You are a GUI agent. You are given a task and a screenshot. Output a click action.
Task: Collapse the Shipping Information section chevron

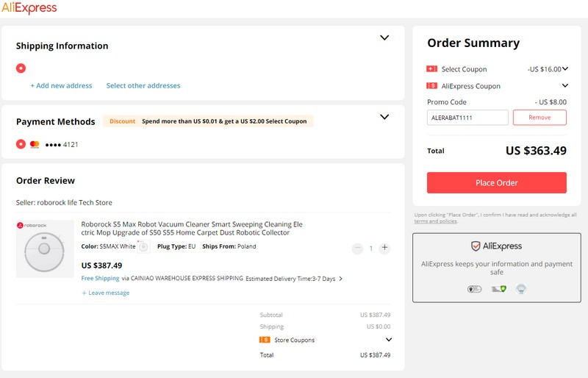[384, 38]
